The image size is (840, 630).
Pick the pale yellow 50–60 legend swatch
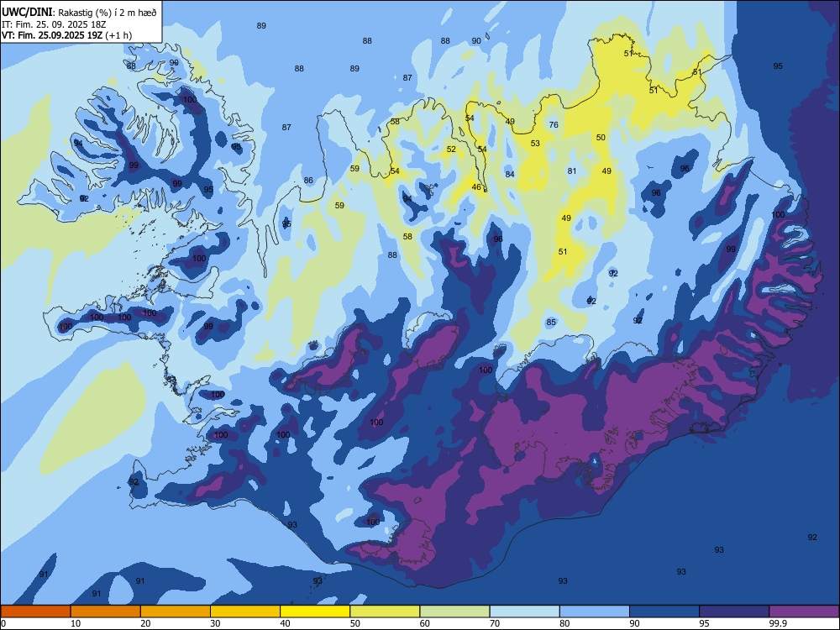pos(386,612)
